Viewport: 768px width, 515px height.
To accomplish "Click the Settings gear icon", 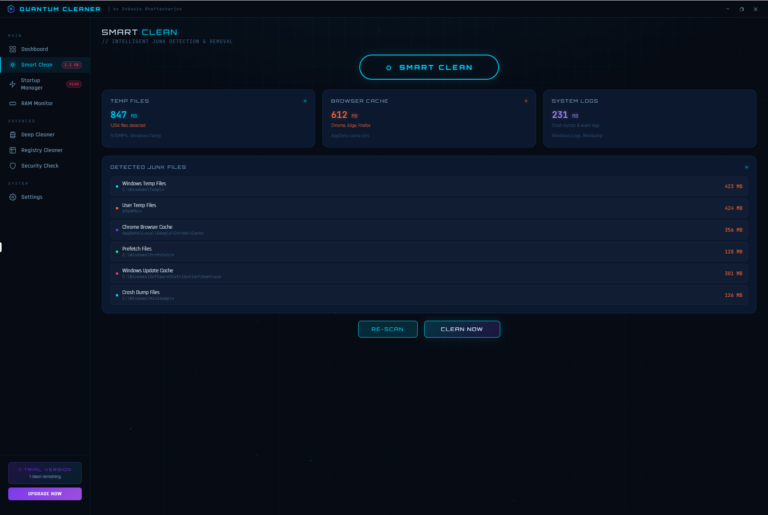I will [13, 197].
